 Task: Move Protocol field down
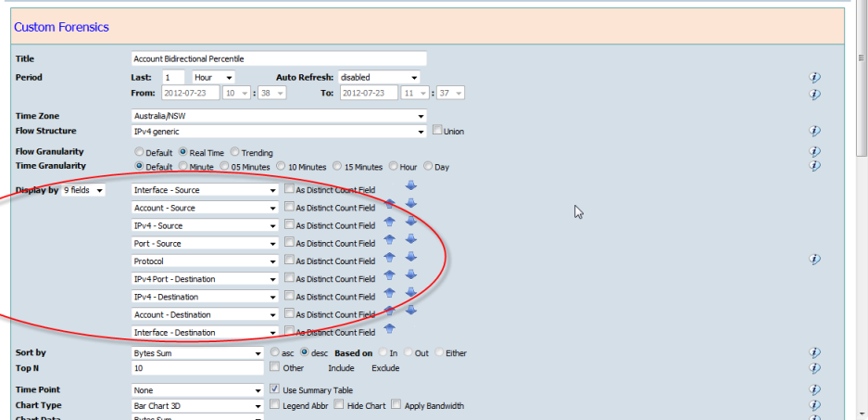tap(410, 257)
